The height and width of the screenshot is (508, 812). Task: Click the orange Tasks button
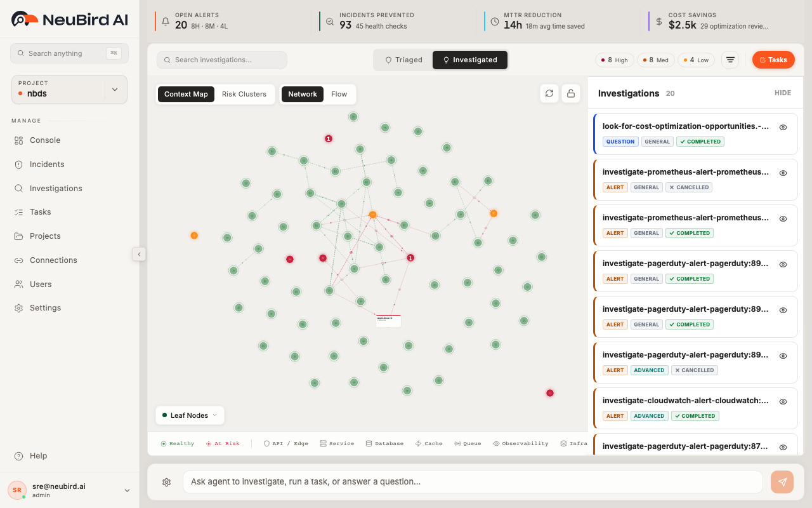coord(773,59)
